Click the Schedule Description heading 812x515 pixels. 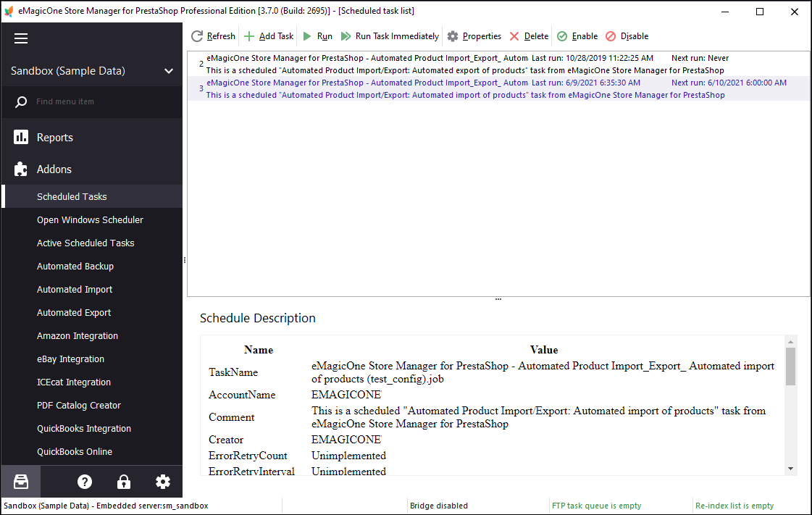257,318
